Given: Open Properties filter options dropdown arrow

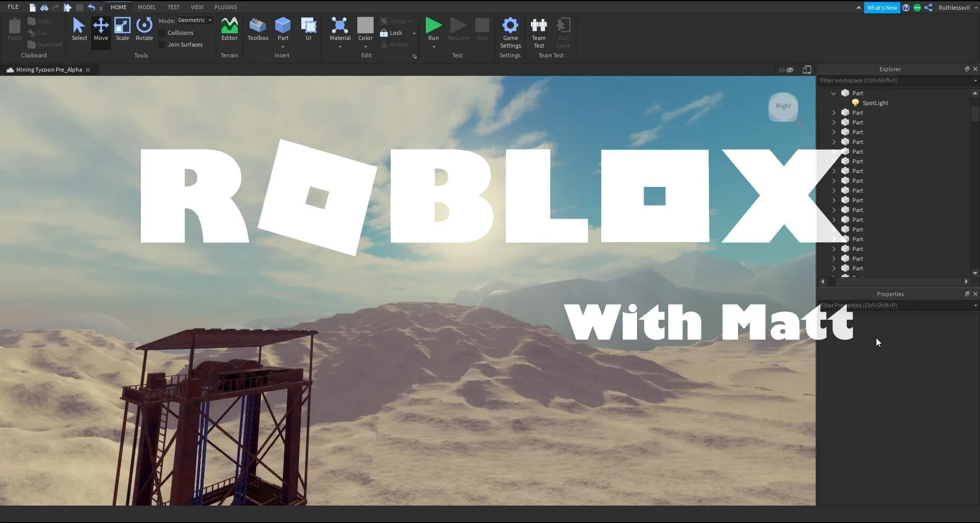Looking at the screenshot, I should [975, 305].
